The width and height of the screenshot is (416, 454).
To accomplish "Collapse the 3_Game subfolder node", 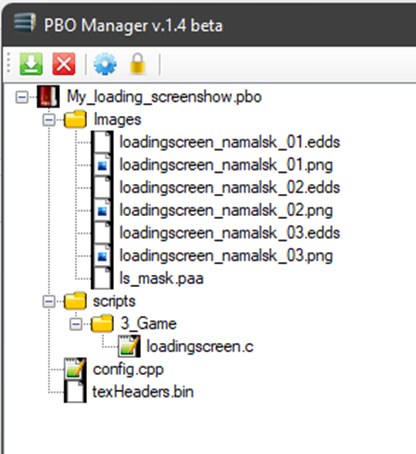I will pyautogui.click(x=76, y=324).
